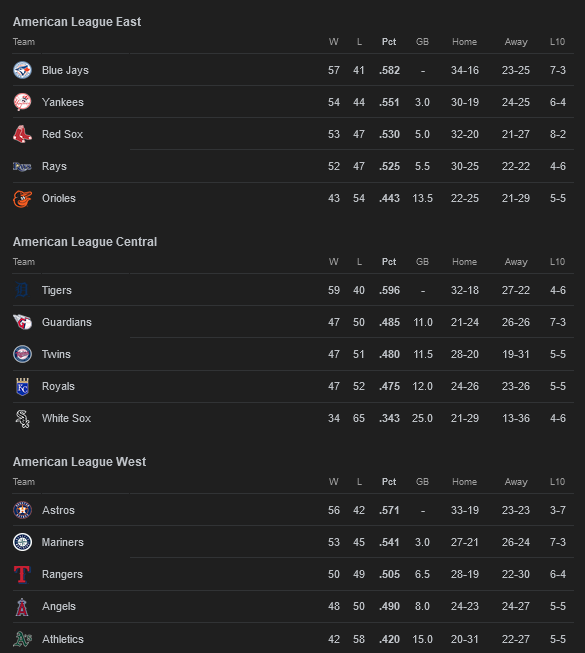Click the Tigers D logo

pyautogui.click(x=22, y=290)
